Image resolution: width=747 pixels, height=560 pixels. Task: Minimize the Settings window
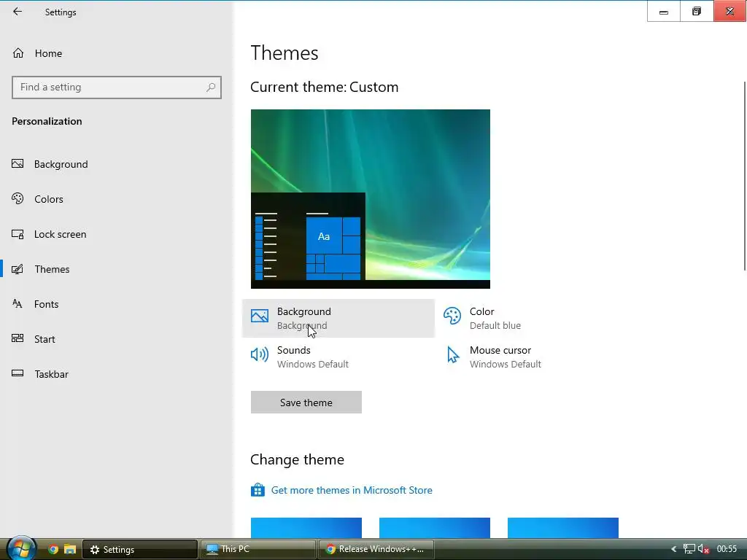[x=664, y=12]
